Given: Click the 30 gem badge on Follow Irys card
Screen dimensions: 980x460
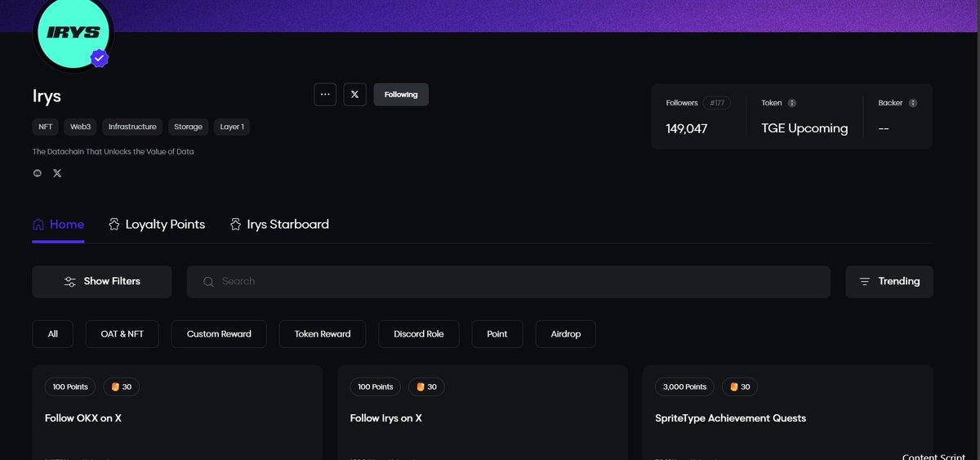Looking at the screenshot, I should point(426,386).
